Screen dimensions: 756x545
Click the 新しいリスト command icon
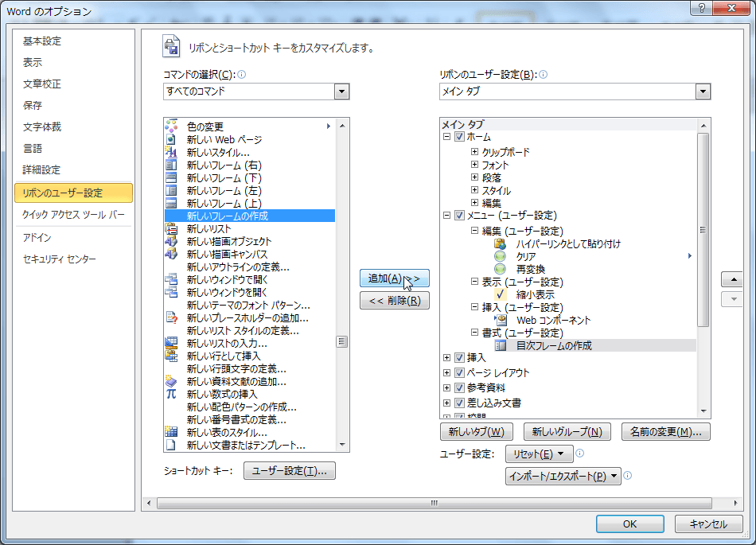pos(171,228)
